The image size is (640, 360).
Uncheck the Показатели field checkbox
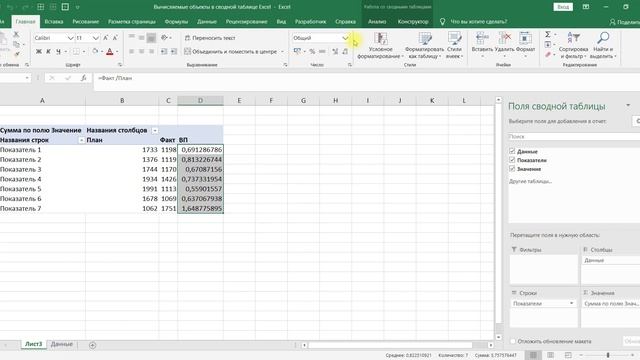coord(512,160)
